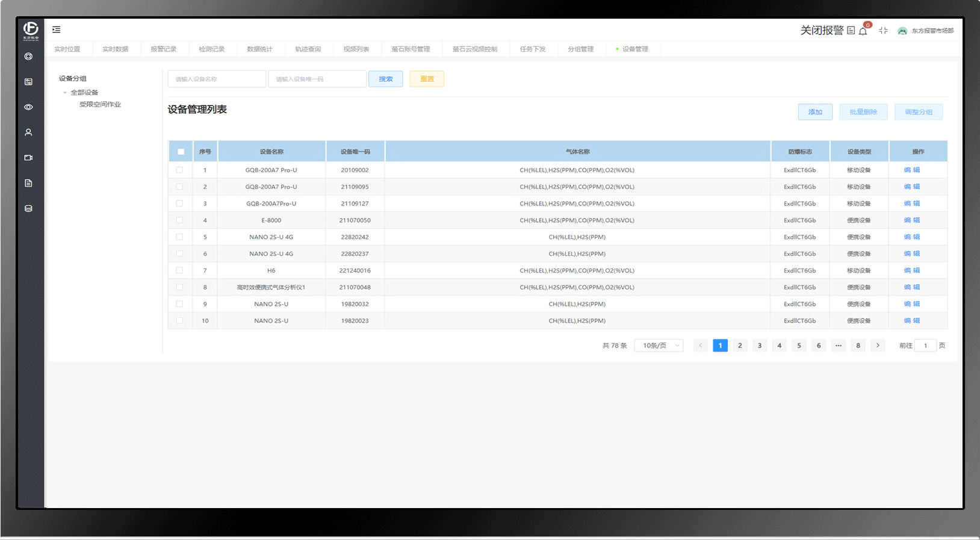Click the video camera sidebar icon
The width and height of the screenshot is (980, 540).
(x=28, y=158)
